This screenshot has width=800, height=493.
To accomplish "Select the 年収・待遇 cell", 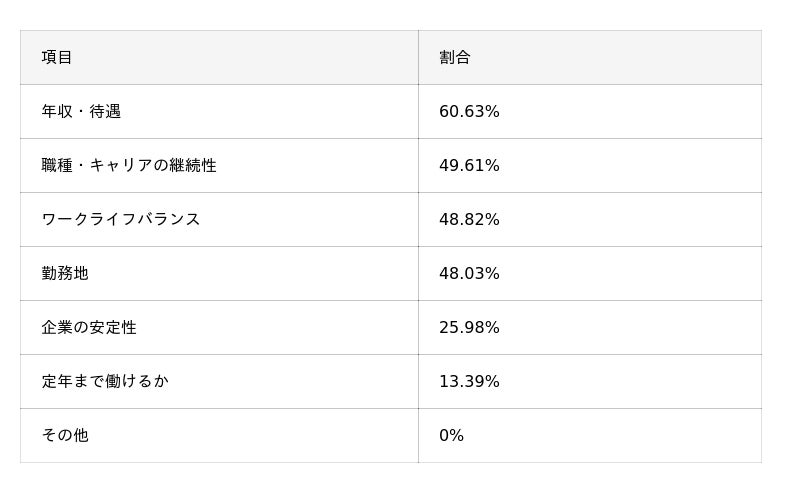I will coord(81,112).
